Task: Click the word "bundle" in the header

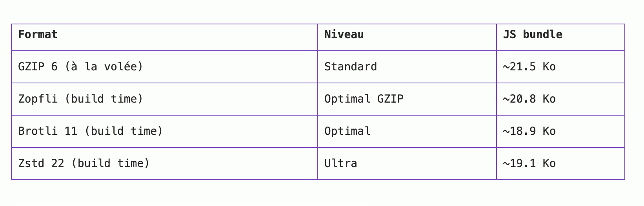Action: [x=542, y=35]
